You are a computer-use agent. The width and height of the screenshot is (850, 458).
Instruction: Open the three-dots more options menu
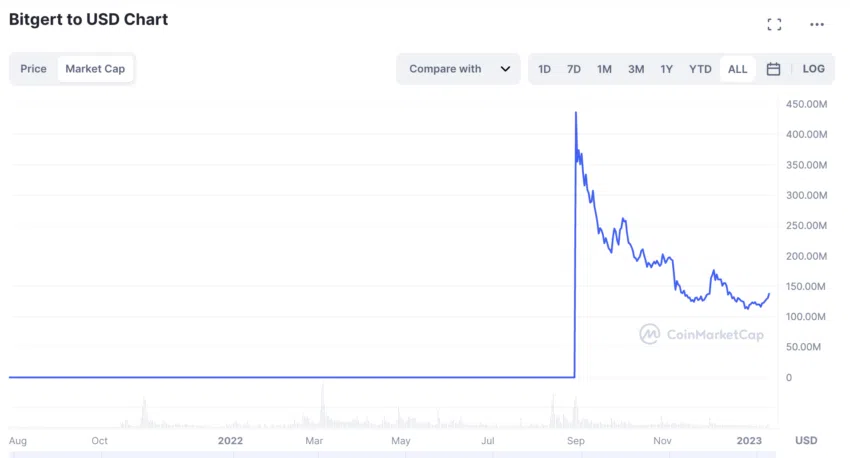point(817,24)
